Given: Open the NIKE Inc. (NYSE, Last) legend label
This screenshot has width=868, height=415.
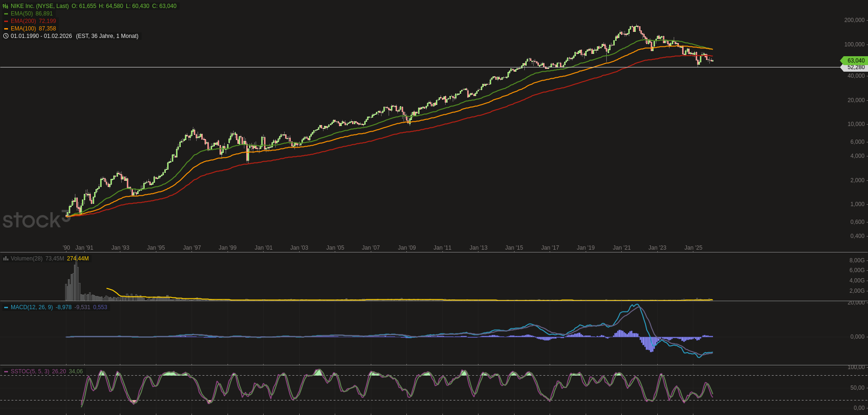Looking at the screenshot, I should tap(40, 6).
